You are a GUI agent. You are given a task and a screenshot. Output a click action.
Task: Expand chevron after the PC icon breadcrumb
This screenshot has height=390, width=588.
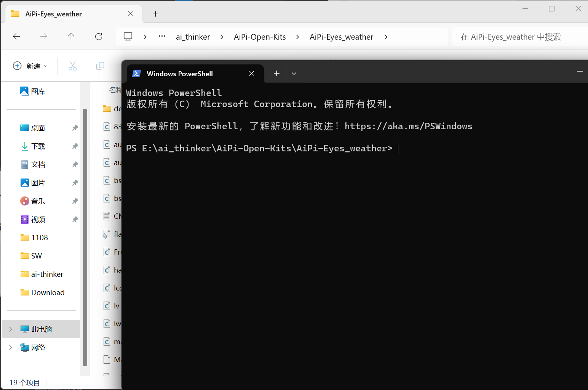[145, 37]
